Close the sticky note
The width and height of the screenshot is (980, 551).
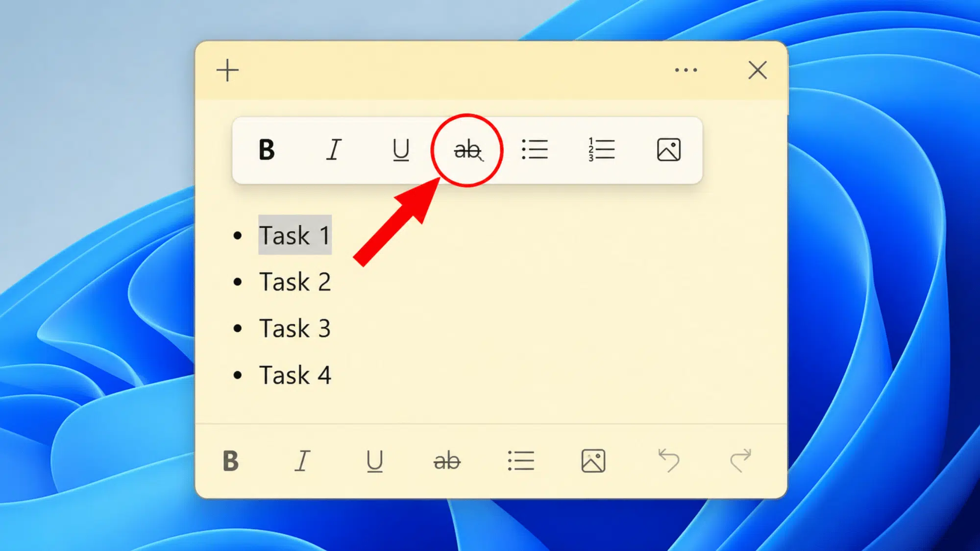(758, 70)
